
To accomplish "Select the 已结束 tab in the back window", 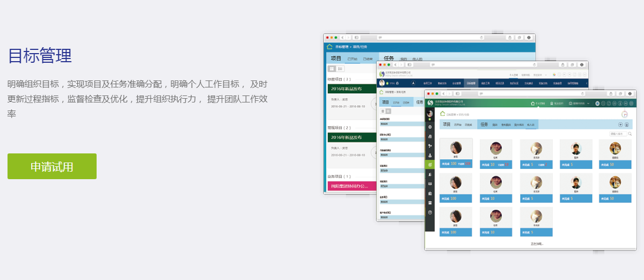I will [368, 59].
